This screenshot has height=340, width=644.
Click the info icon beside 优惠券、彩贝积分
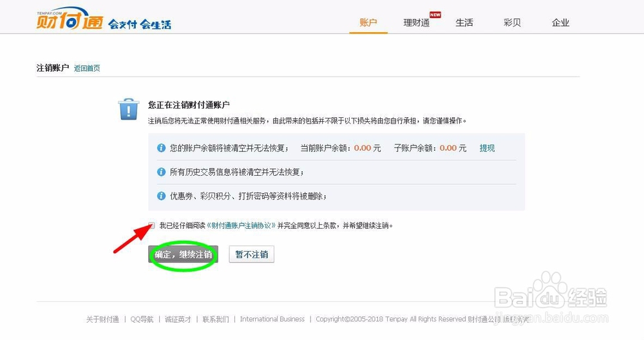162,196
